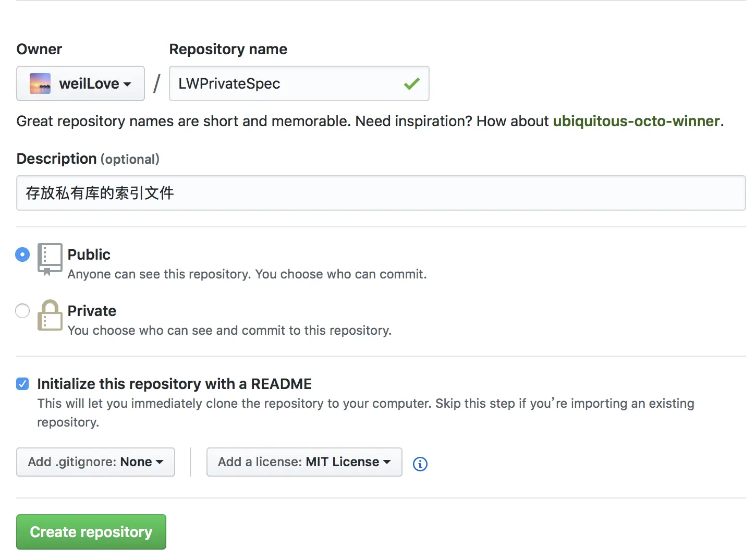The width and height of the screenshot is (756, 559).
Task: Open the Add a license dropdown
Action: point(304,462)
